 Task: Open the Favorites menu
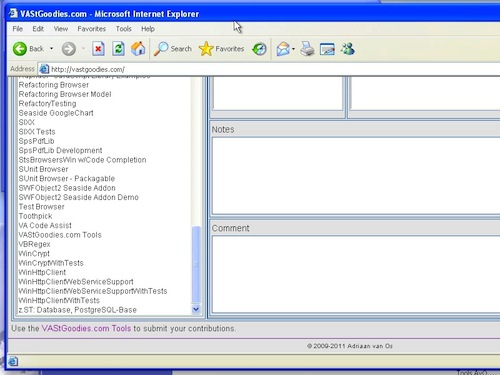(x=92, y=29)
